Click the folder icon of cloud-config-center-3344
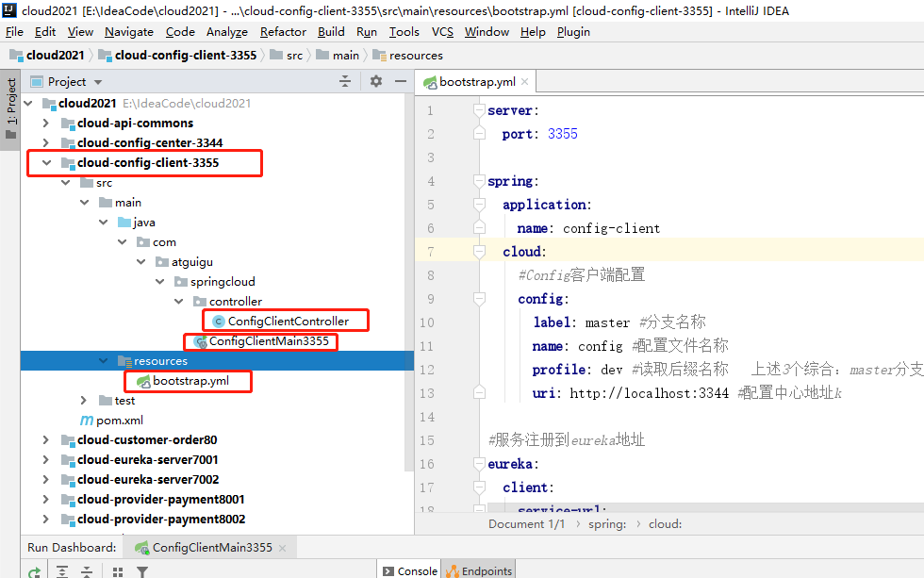This screenshot has height=578, width=924. tap(68, 143)
